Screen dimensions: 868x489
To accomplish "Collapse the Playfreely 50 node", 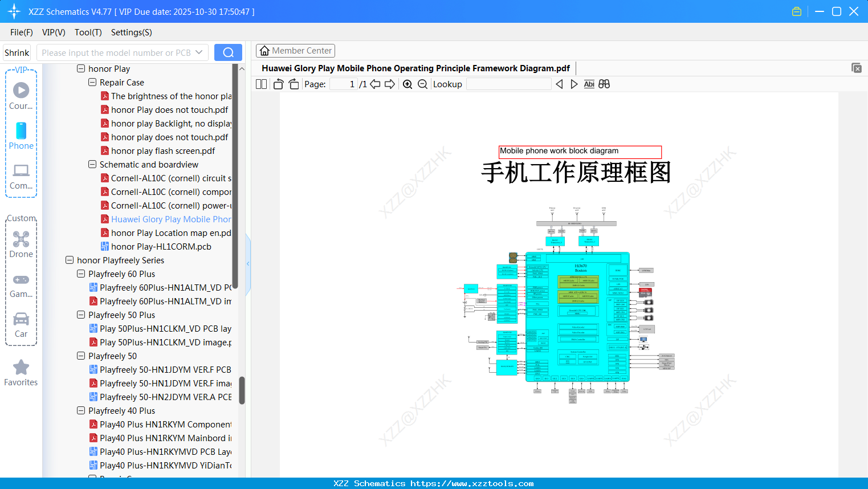I will click(x=81, y=356).
